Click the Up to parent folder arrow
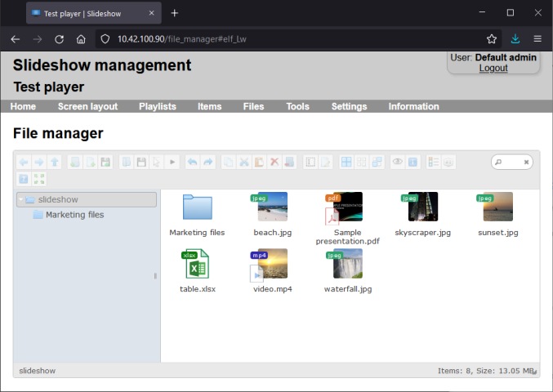Viewport: 553px width, 392px height. 55,163
